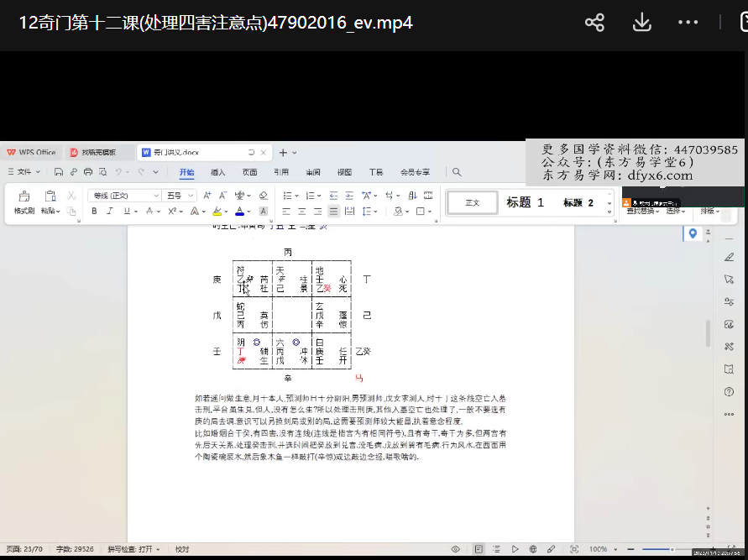This screenshot has height=560, width=748.
Task: Click the 查找替换 button
Action: [642, 211]
